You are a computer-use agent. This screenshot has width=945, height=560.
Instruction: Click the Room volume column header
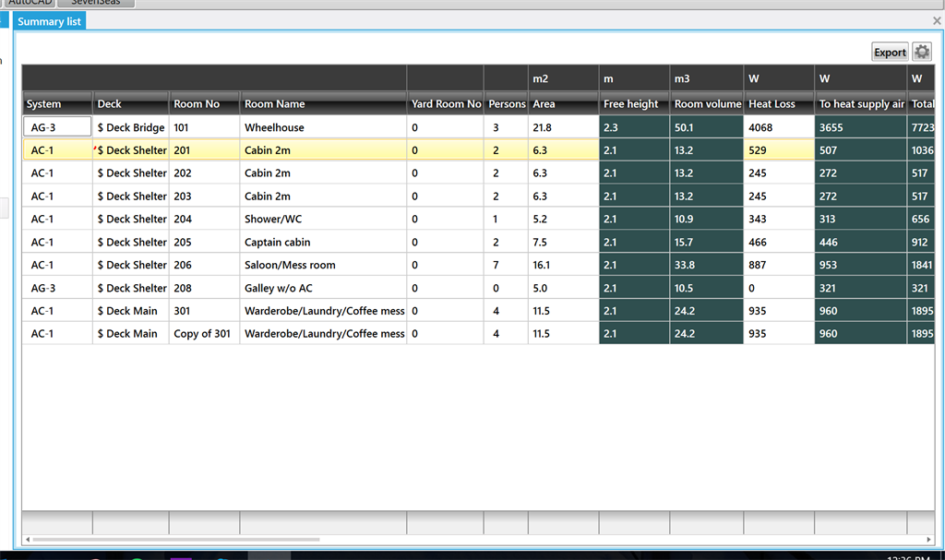pos(706,103)
